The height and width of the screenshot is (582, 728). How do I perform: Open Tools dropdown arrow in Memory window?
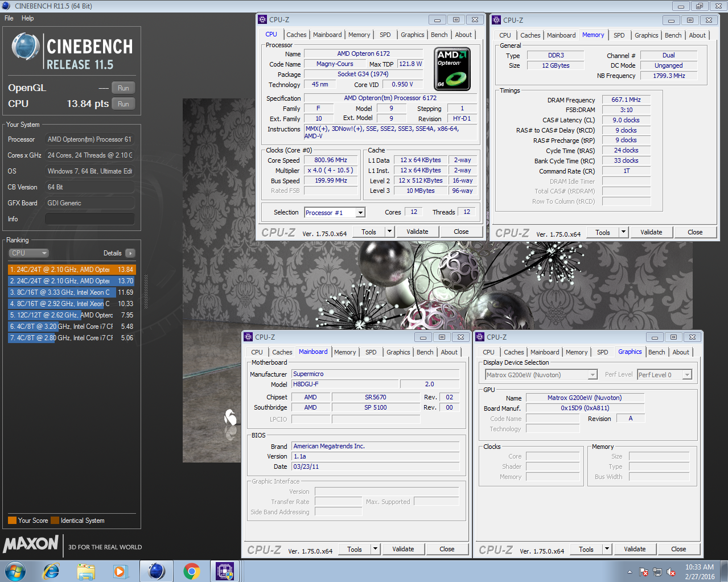point(623,232)
